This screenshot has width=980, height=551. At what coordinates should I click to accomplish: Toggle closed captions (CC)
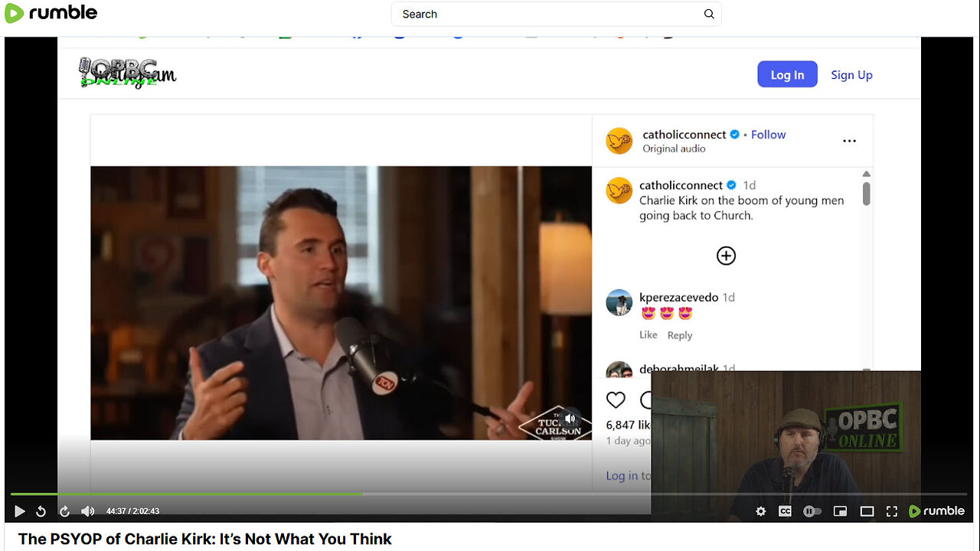point(785,511)
